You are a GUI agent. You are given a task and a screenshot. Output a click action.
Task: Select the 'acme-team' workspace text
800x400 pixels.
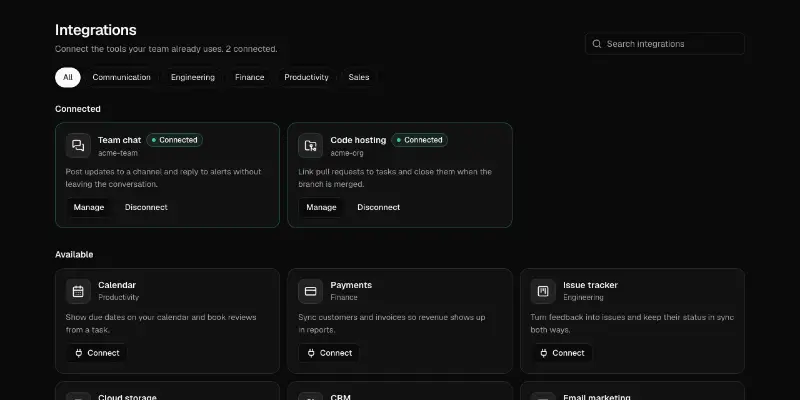118,153
